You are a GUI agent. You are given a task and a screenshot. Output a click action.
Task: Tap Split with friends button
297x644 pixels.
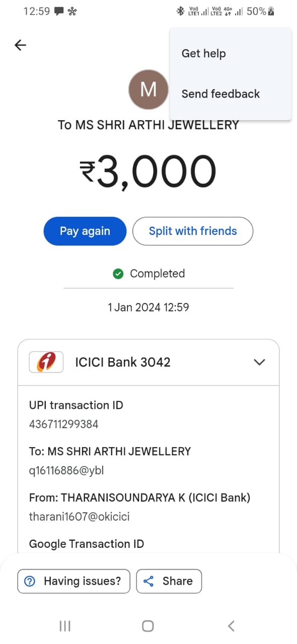pyautogui.click(x=193, y=231)
